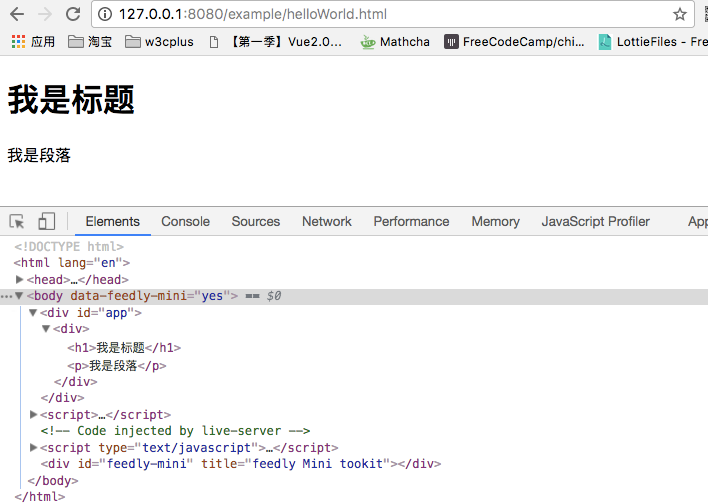Select the h1 我是标题 node

point(124,348)
